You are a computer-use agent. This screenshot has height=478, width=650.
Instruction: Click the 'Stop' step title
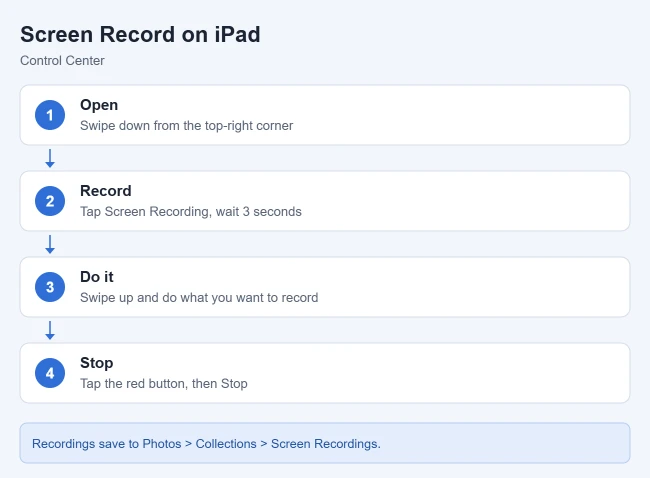click(97, 363)
